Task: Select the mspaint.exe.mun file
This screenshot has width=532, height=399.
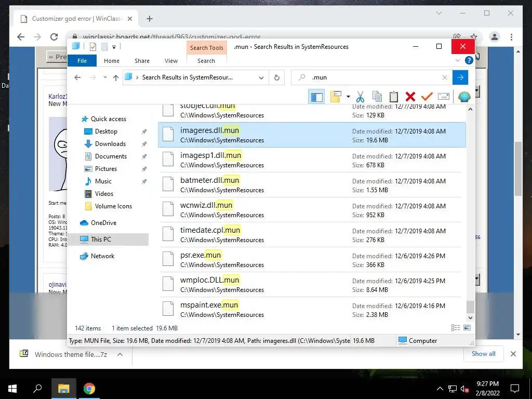Action: click(x=312, y=310)
